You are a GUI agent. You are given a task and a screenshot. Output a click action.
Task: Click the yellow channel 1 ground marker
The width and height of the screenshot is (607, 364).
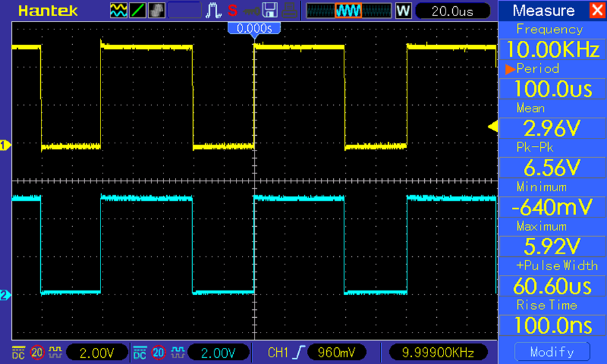pos(5,145)
